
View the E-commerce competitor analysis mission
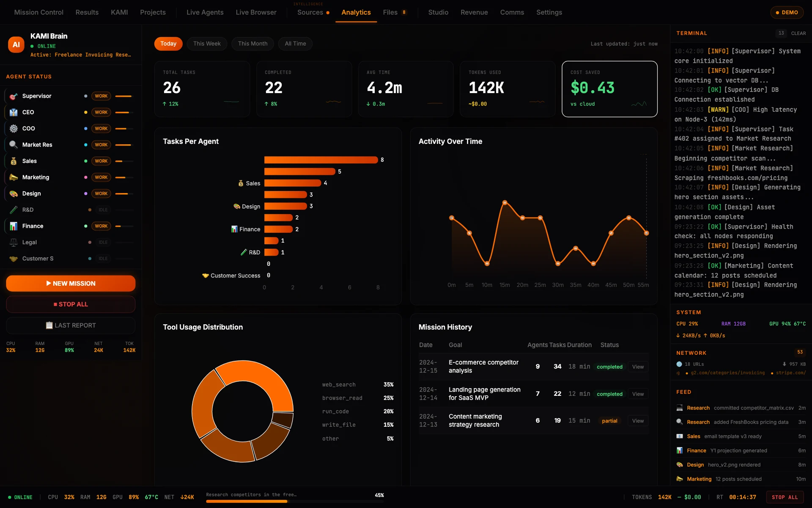pos(638,367)
